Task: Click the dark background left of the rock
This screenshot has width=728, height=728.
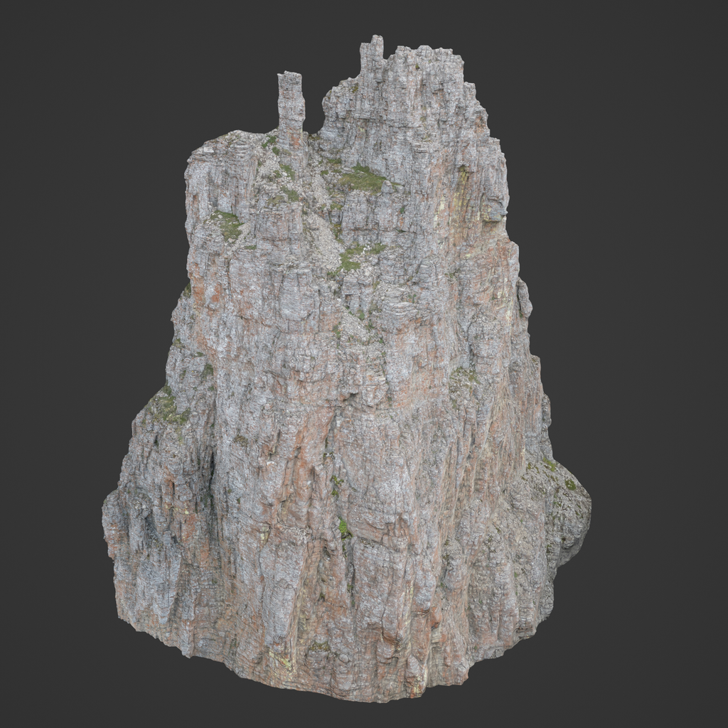Action: (57, 355)
